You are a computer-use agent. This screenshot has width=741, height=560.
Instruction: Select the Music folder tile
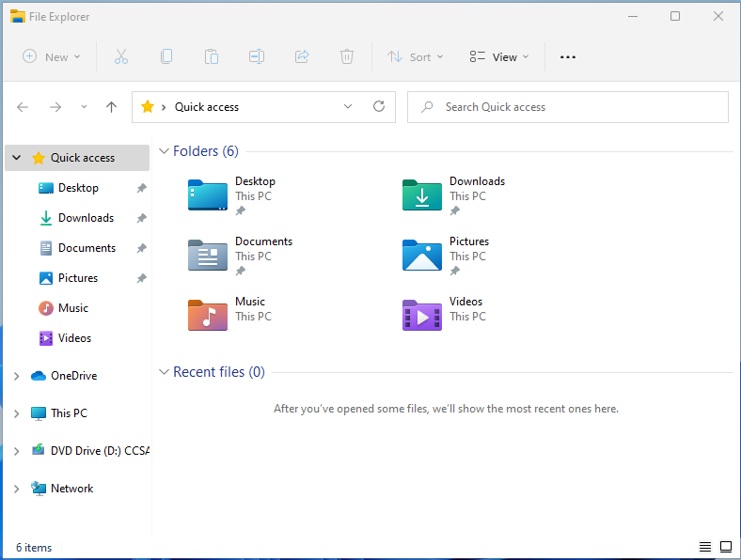[229, 316]
